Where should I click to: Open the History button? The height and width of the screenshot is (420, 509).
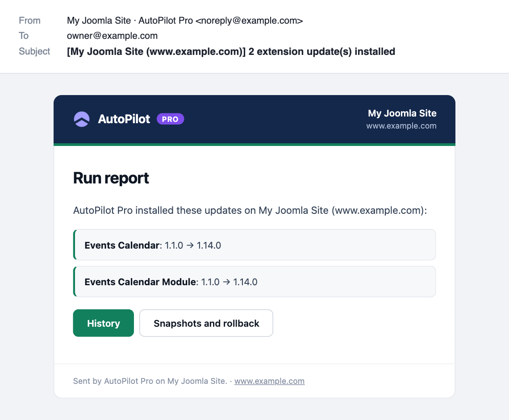[x=104, y=323]
